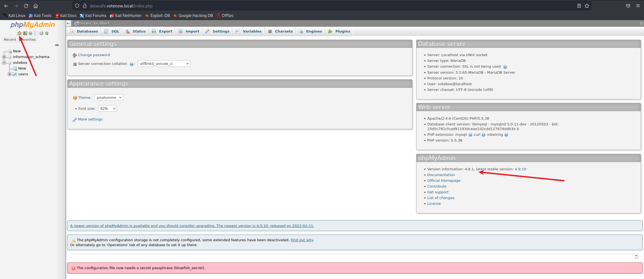Click Server: localhost breadcrumb

[x=95, y=24]
